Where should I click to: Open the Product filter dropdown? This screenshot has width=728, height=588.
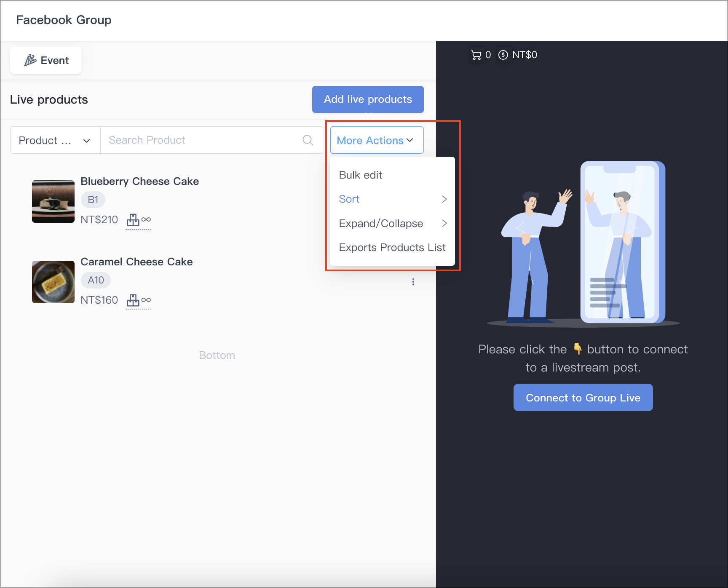55,140
